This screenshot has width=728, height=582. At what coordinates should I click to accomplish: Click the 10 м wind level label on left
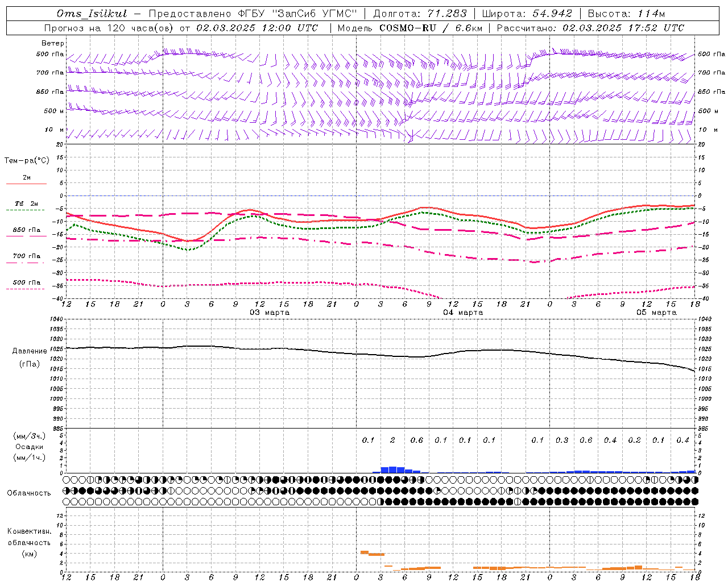(x=54, y=130)
